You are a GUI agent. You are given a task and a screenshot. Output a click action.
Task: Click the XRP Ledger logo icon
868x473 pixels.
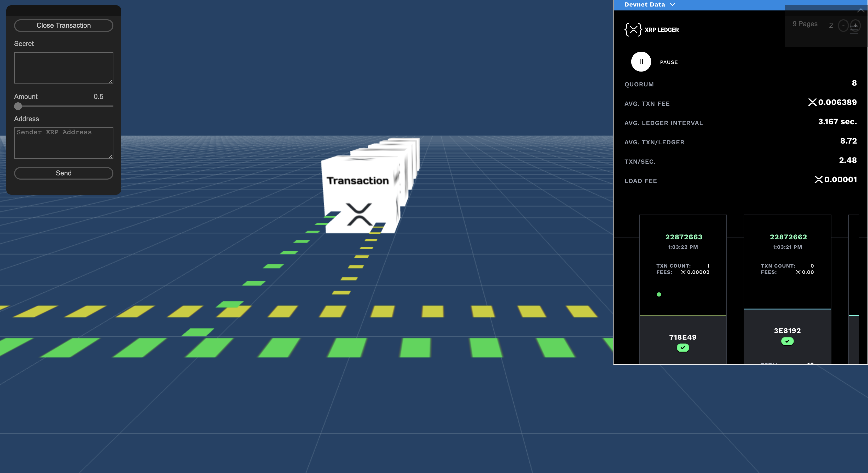(633, 29)
